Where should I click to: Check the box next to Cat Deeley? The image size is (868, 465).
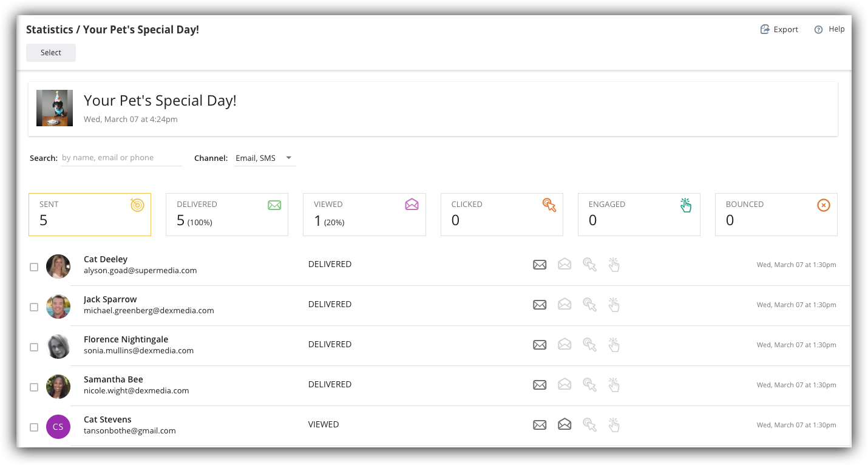34,267
